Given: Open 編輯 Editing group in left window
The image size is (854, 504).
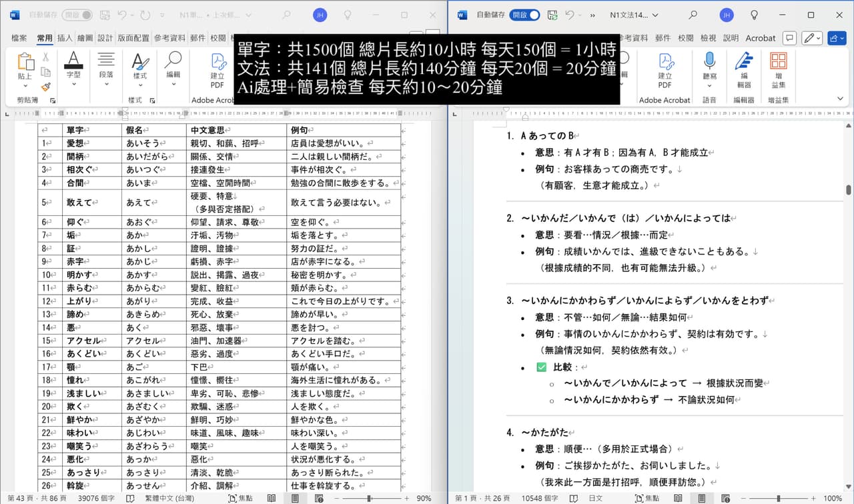Looking at the screenshot, I should click(173, 69).
